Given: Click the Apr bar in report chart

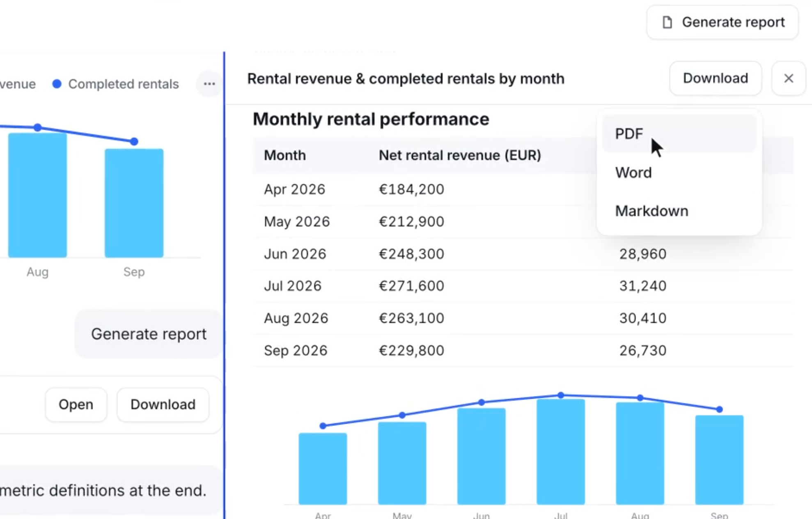Looking at the screenshot, I should 323,468.
